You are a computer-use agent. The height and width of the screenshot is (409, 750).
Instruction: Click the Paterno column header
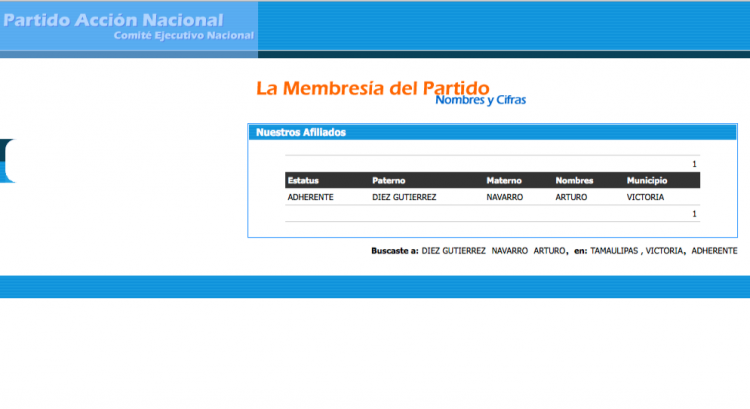click(388, 180)
